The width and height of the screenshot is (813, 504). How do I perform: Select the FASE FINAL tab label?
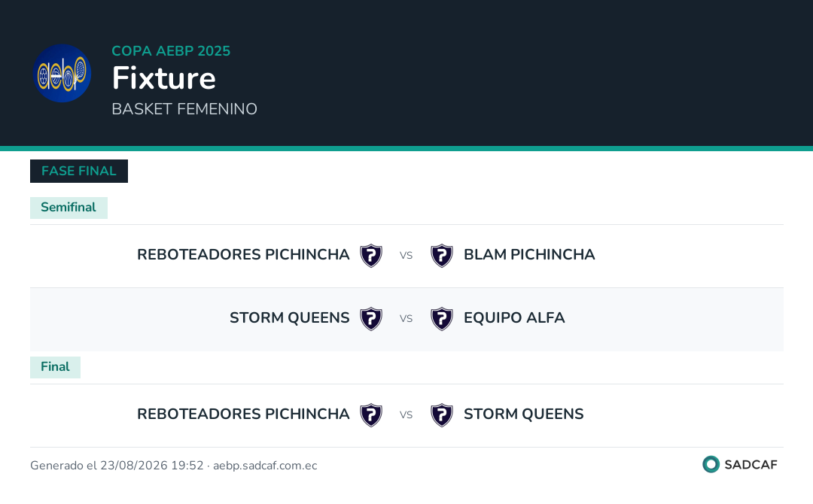pos(79,171)
